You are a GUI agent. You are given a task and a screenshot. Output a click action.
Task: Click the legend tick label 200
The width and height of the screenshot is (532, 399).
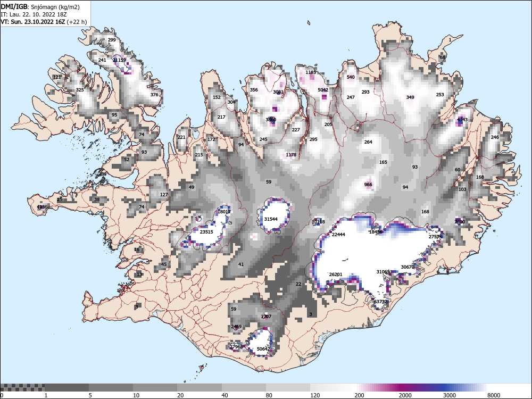[359, 395]
